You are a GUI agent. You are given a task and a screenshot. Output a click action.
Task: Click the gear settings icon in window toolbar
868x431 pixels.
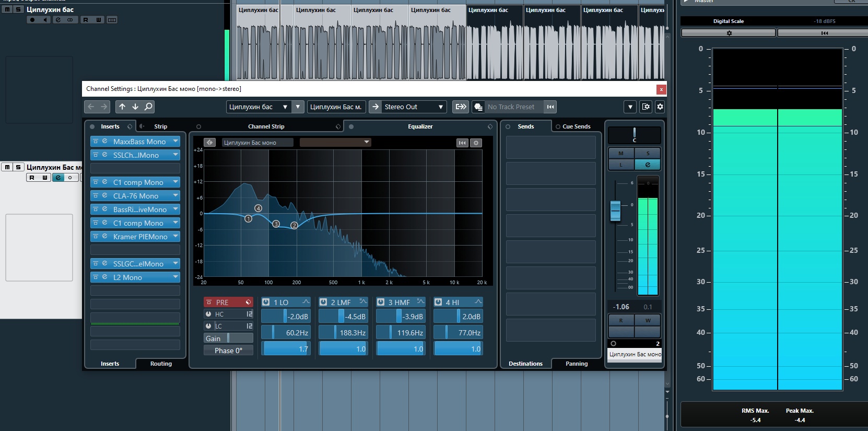click(660, 107)
